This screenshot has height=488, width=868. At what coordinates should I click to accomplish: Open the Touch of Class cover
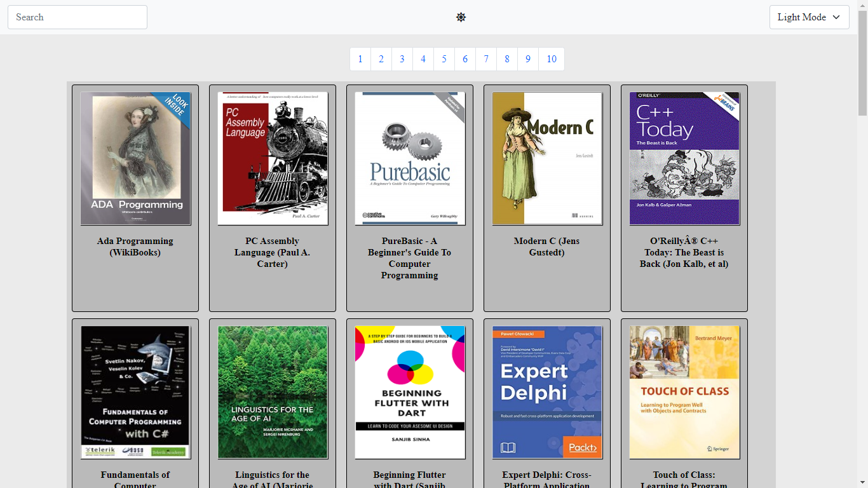point(684,392)
